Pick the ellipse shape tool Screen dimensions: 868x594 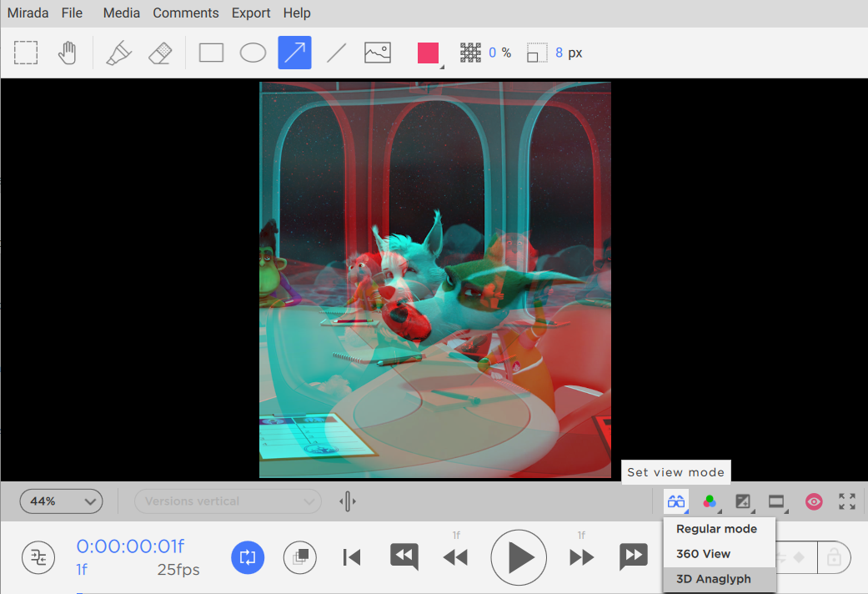coord(253,53)
